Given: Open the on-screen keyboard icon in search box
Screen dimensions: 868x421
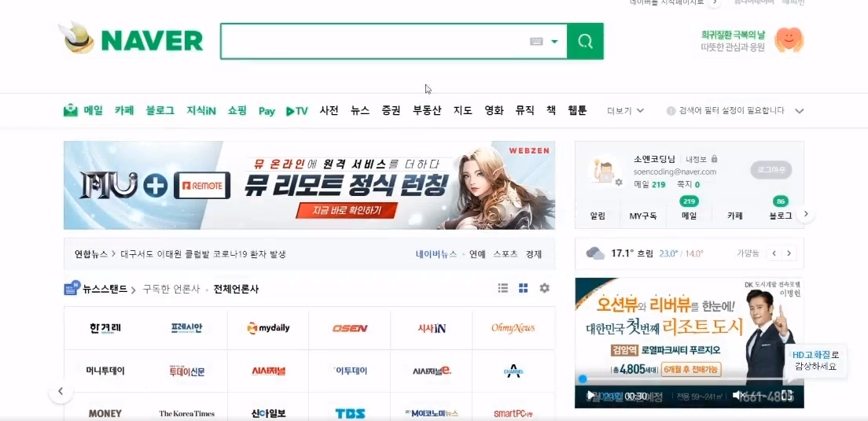Looking at the screenshot, I should pyautogui.click(x=536, y=42).
